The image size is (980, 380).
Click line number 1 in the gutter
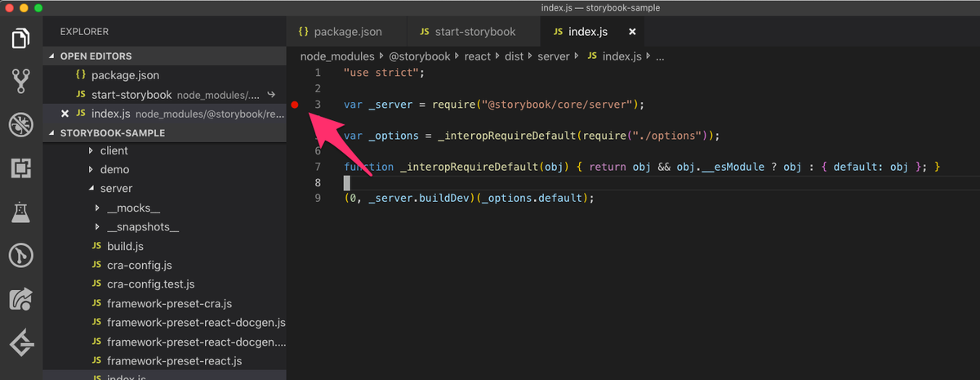click(318, 73)
